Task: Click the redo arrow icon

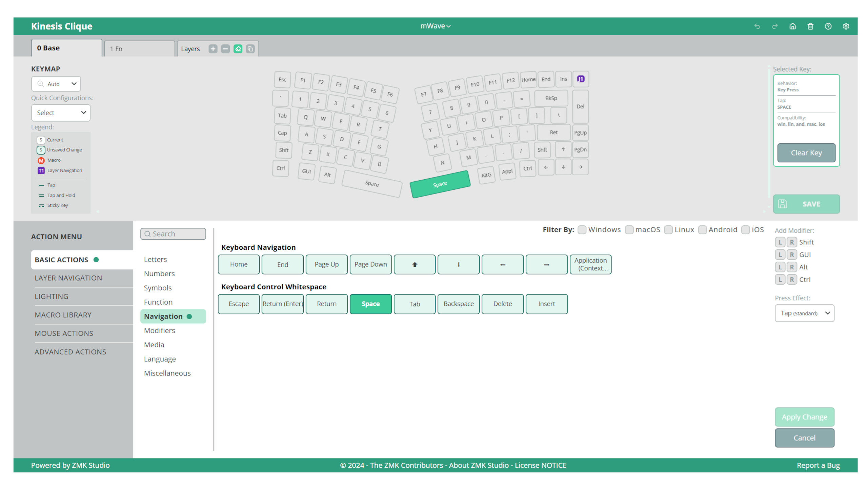Action: [x=774, y=26]
